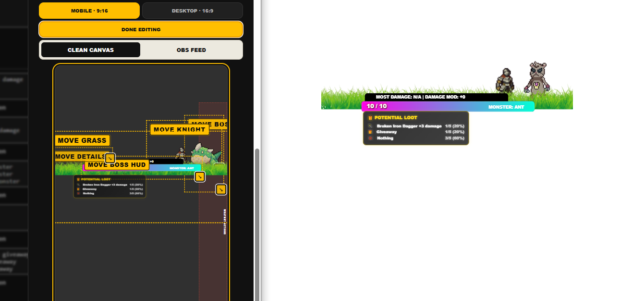Click the MOVE DETAILS handle
The image size is (644, 301).
[80, 157]
